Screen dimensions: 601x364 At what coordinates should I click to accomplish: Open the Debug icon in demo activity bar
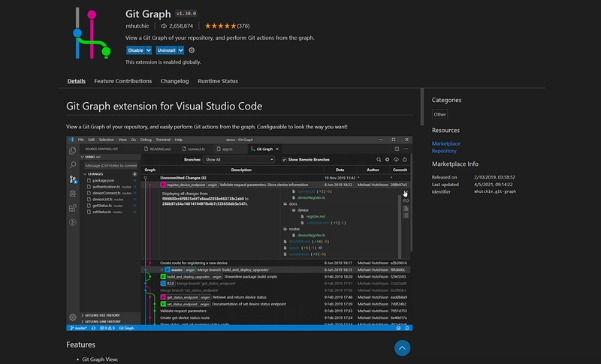(72, 194)
